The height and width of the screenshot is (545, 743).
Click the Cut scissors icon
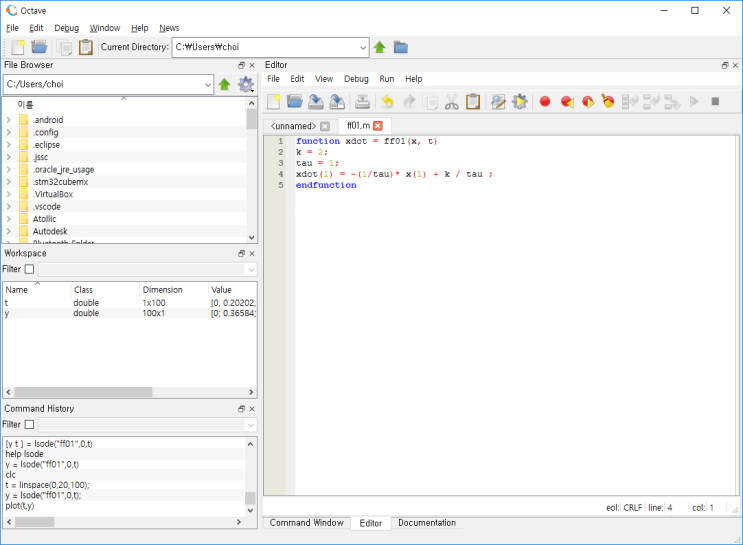pyautogui.click(x=452, y=101)
